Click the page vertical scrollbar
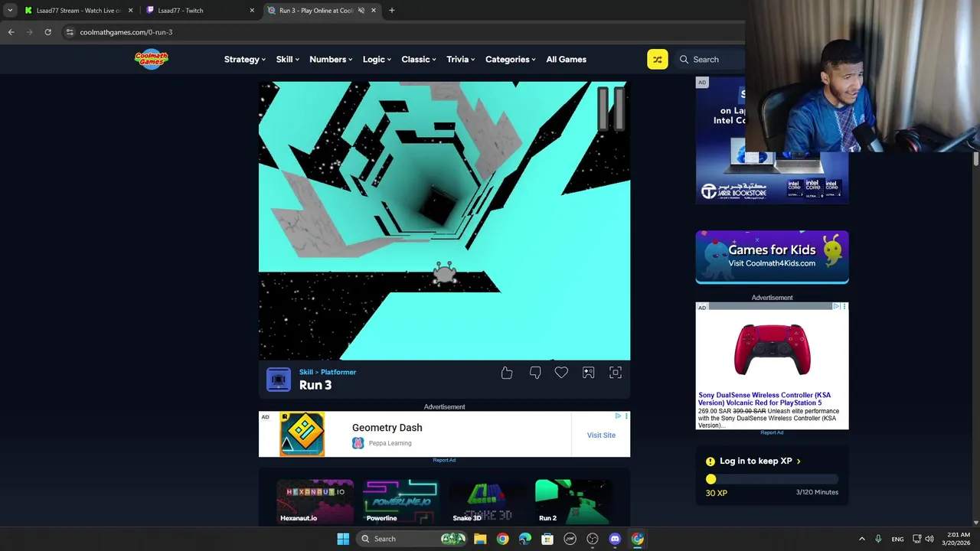Image resolution: width=980 pixels, height=551 pixels. click(x=975, y=159)
